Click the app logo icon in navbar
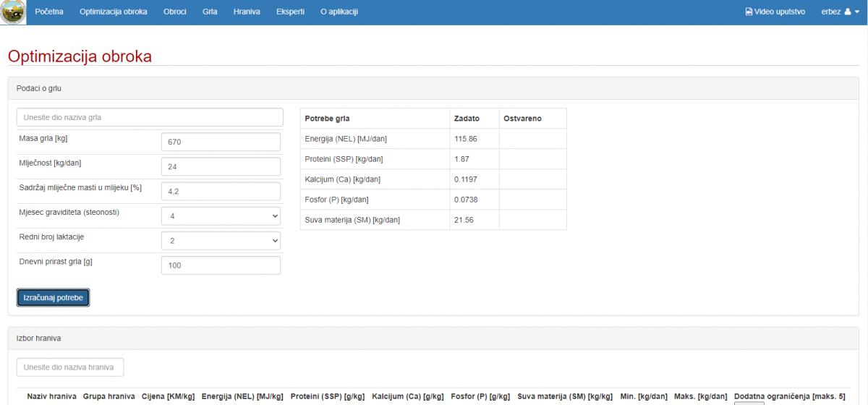This screenshot has height=405, width=868. pos(12,12)
